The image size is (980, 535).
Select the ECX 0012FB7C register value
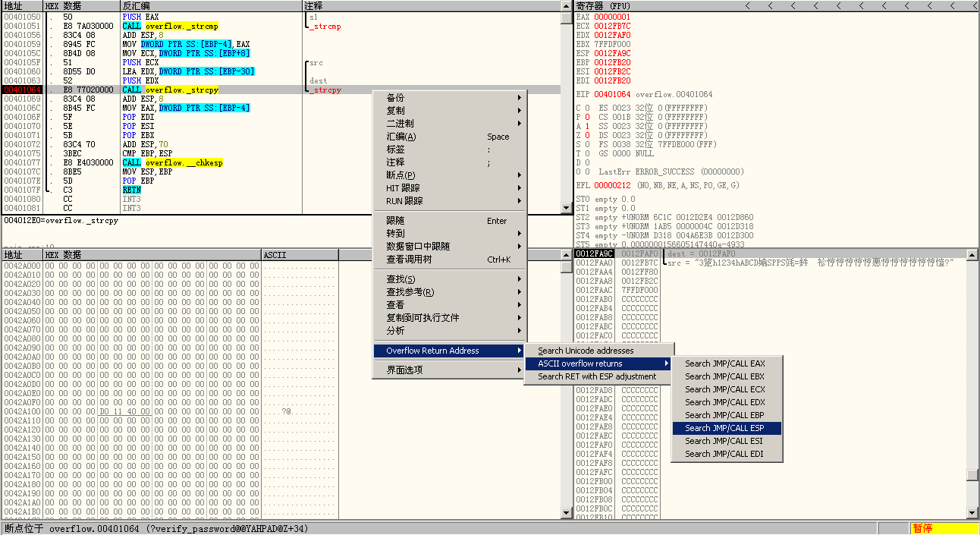click(612, 26)
